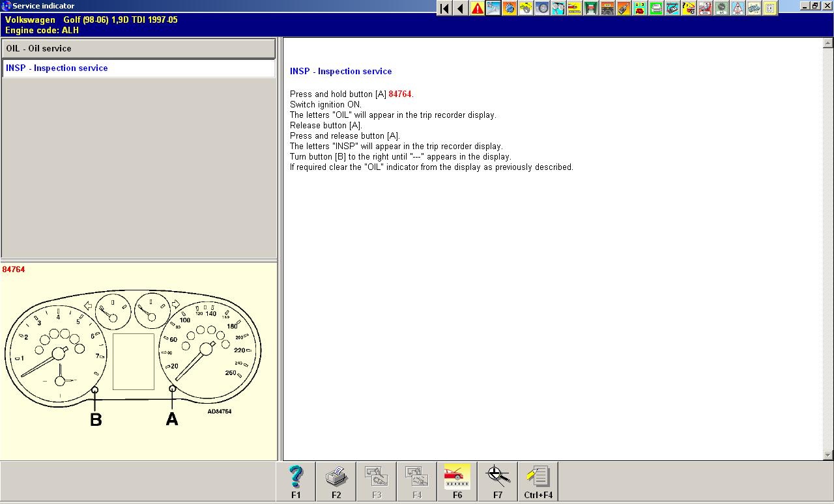Viewport: 834px width, 504px height.
Task: Select the INSP - Inspection service entry
Action: tap(139, 68)
